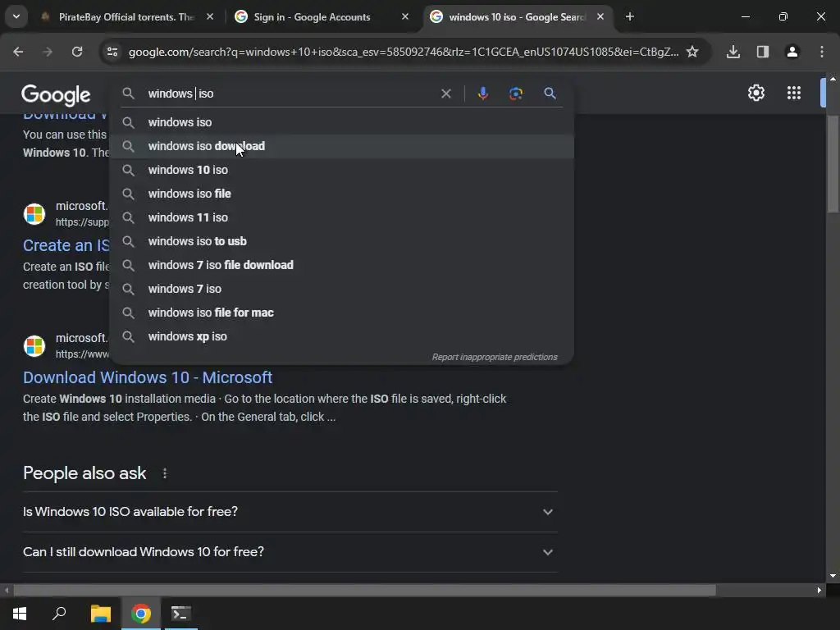Click scrollbar down arrow

833,577
